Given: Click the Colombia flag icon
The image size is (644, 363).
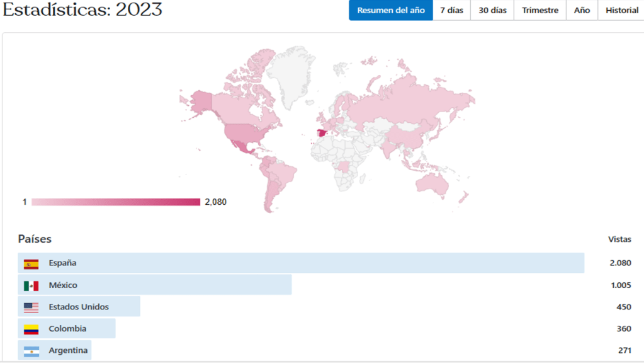Looking at the screenshot, I should coord(31,329).
